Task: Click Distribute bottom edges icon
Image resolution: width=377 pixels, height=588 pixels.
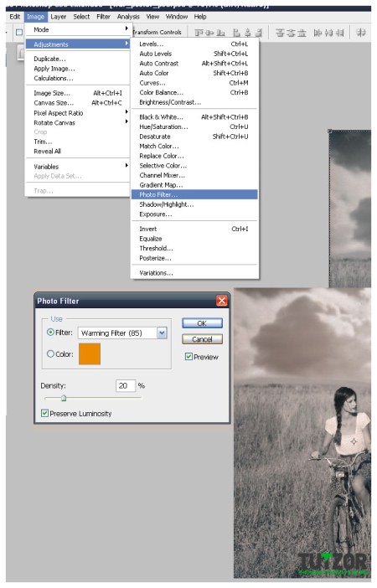Action: click(302, 33)
